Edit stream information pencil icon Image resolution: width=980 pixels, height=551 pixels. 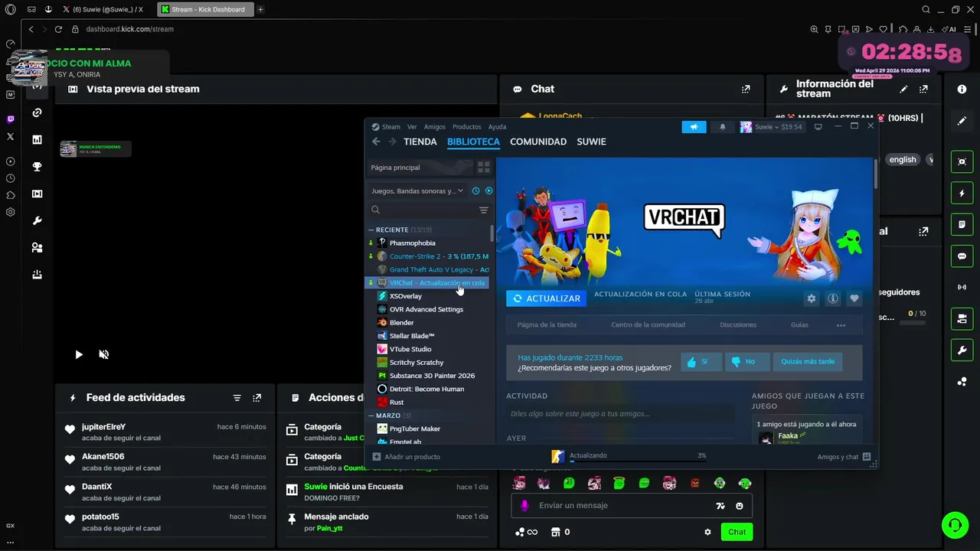(903, 89)
